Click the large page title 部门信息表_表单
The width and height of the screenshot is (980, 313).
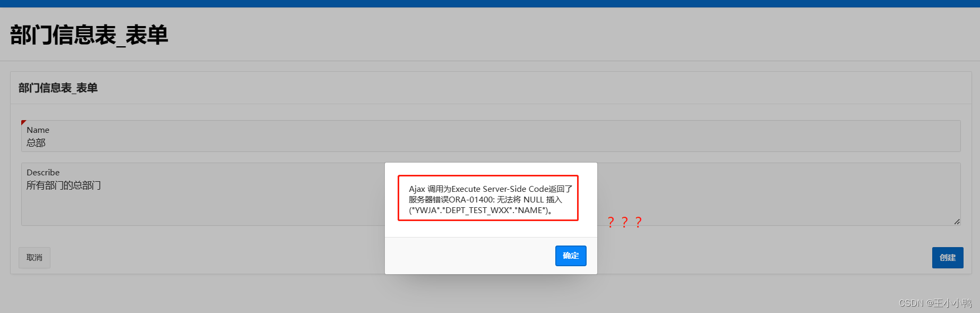[x=89, y=35]
